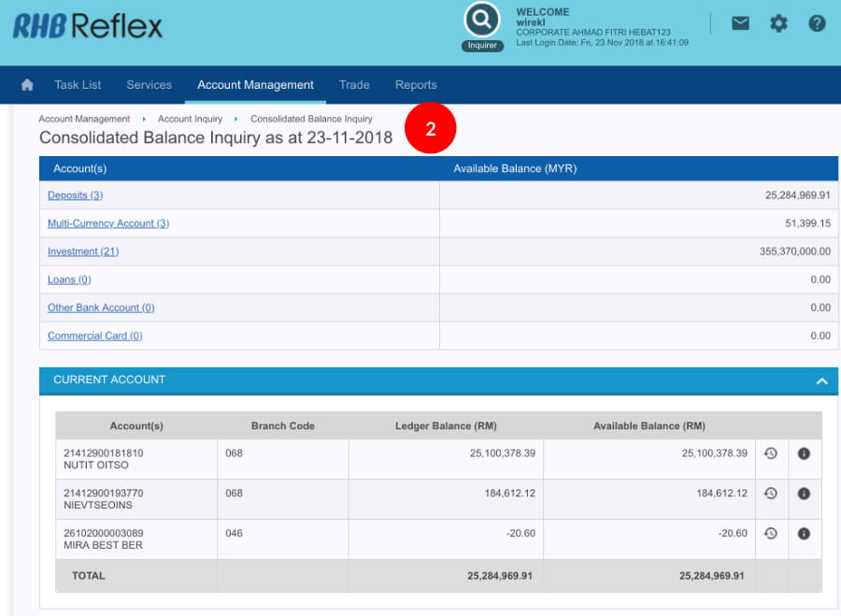
Task: View history for MIRA BEST BER account
Action: (x=771, y=534)
